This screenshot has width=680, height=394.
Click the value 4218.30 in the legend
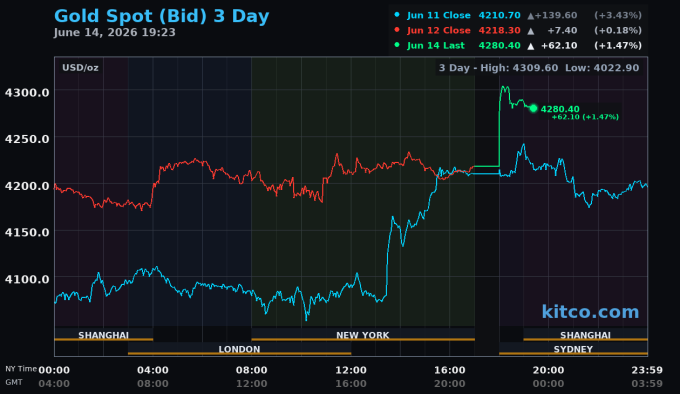point(499,30)
